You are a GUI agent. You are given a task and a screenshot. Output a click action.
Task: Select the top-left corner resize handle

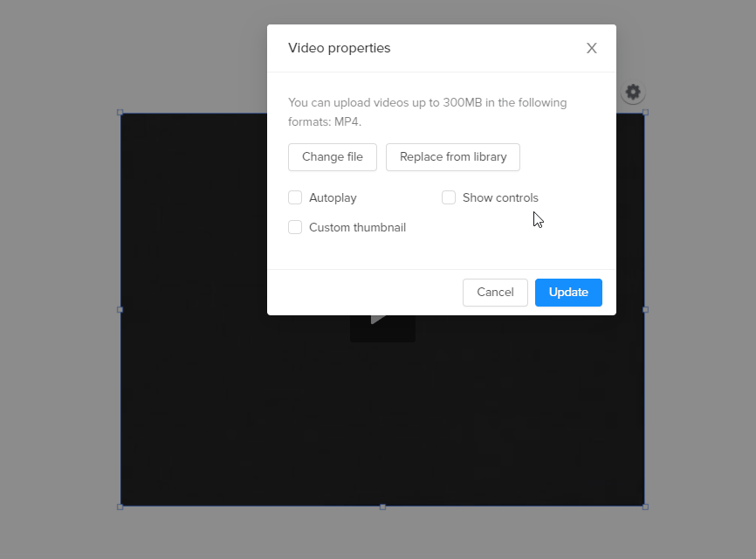point(120,113)
